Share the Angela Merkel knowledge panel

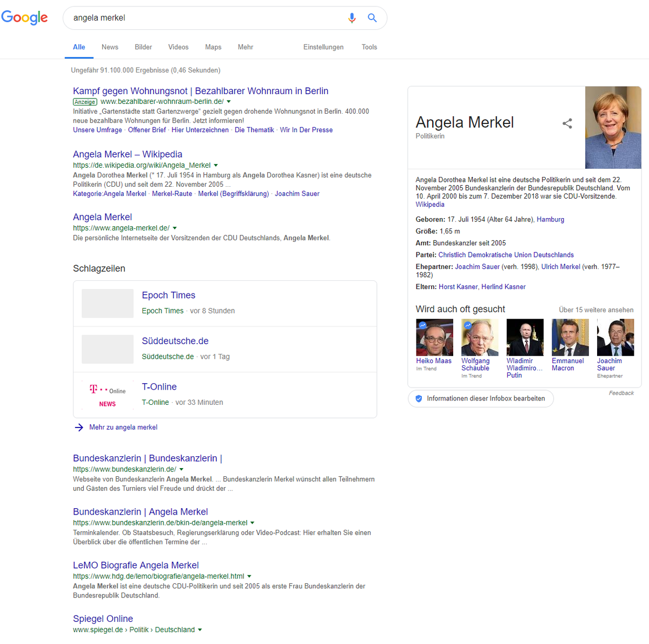[x=567, y=123]
